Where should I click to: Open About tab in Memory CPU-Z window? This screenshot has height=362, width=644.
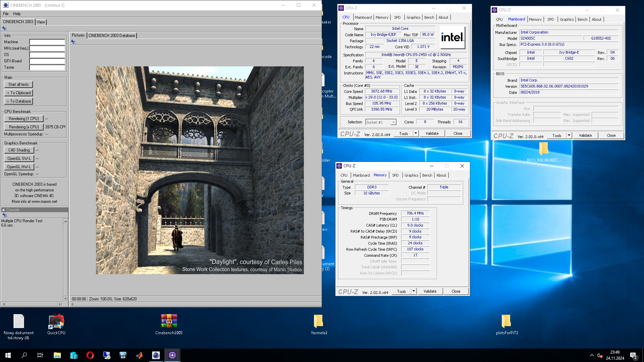point(441,175)
